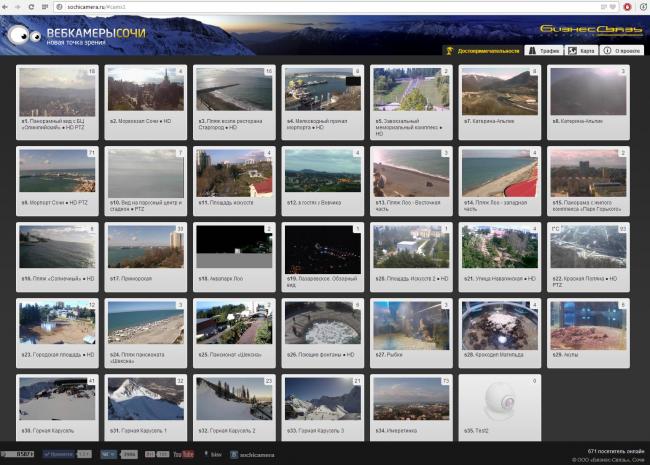The image size is (650, 465).
Task: Click the VK share button in footer
Action: click(109, 454)
